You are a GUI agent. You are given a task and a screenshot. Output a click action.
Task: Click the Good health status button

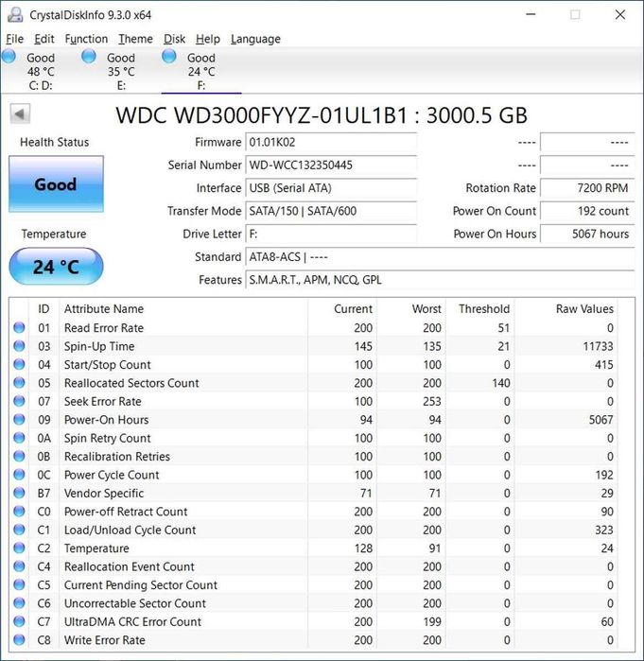click(56, 183)
